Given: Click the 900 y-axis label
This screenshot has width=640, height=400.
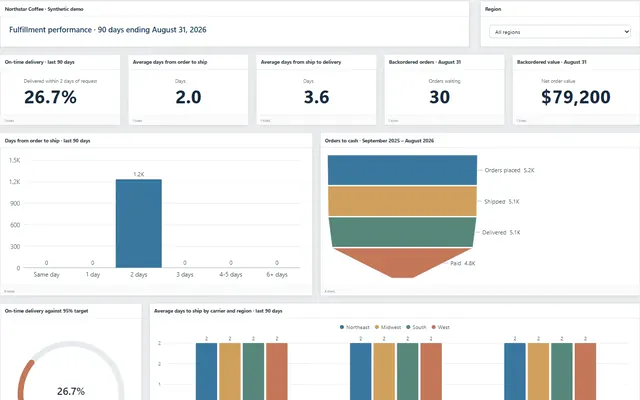Looking at the screenshot, I should click(x=15, y=203).
